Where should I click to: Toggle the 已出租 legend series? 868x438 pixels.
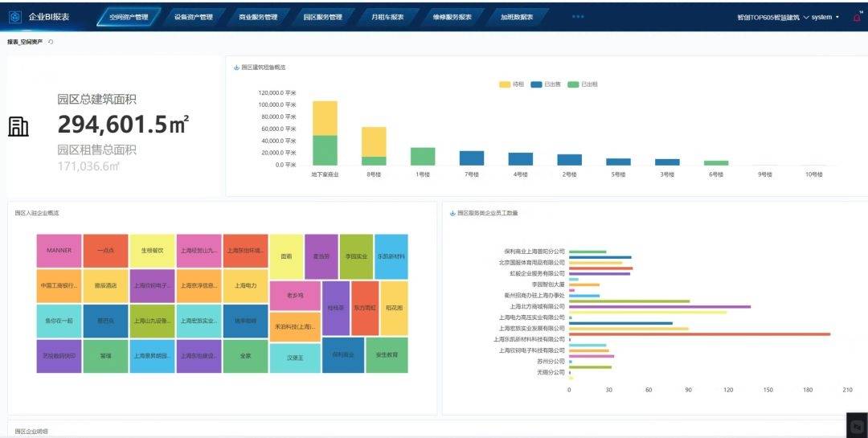point(582,84)
